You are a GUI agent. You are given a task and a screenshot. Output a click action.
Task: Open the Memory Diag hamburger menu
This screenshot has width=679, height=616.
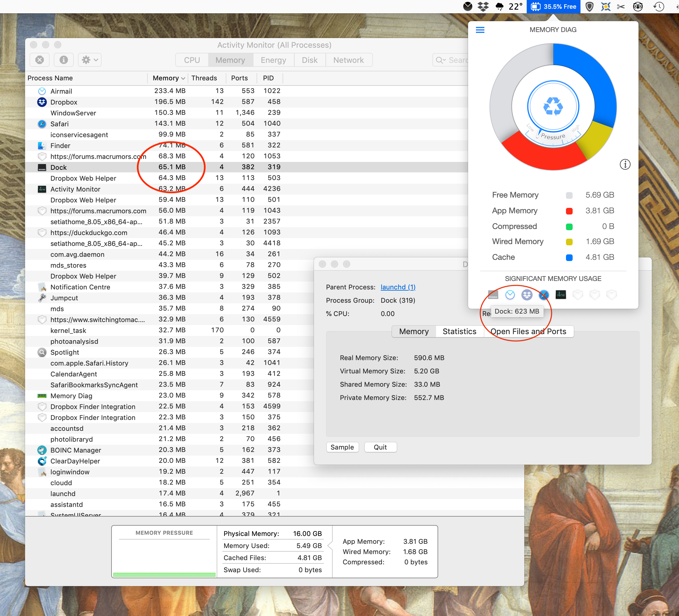pos(480,30)
